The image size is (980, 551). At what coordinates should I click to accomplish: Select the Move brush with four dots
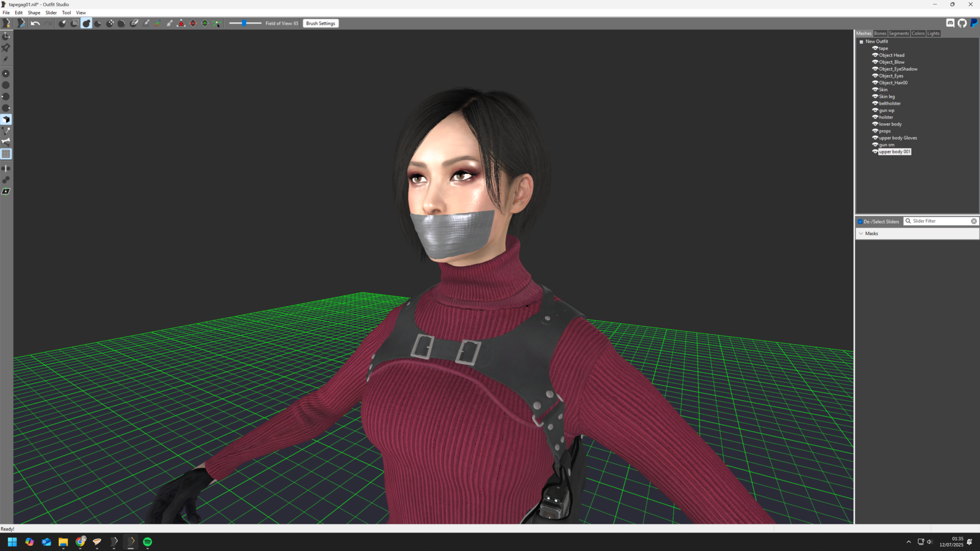click(110, 23)
